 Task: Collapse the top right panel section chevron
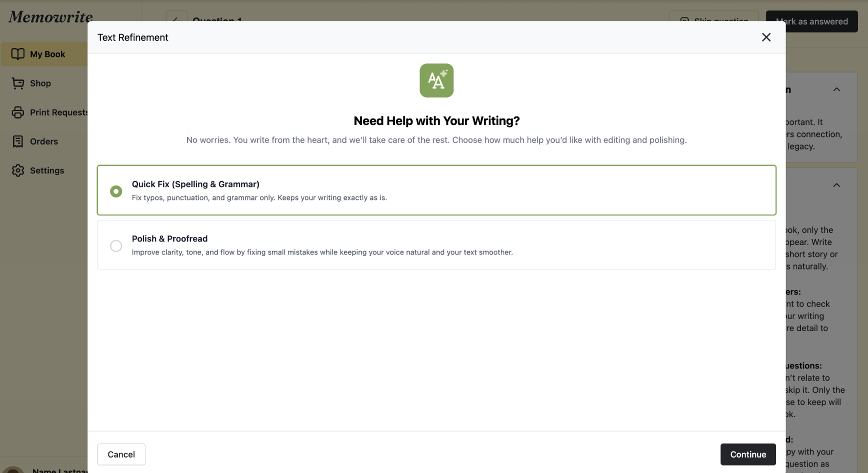pos(836,89)
